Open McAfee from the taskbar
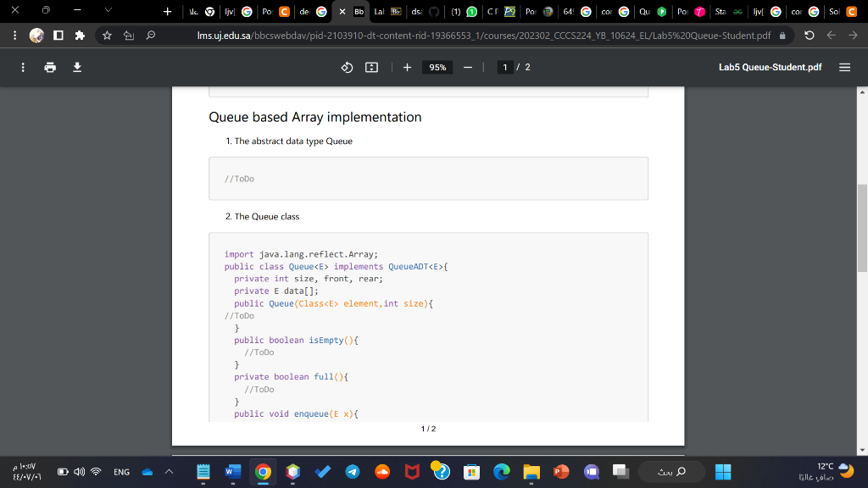Viewport: 868px width, 488px height. [x=412, y=472]
